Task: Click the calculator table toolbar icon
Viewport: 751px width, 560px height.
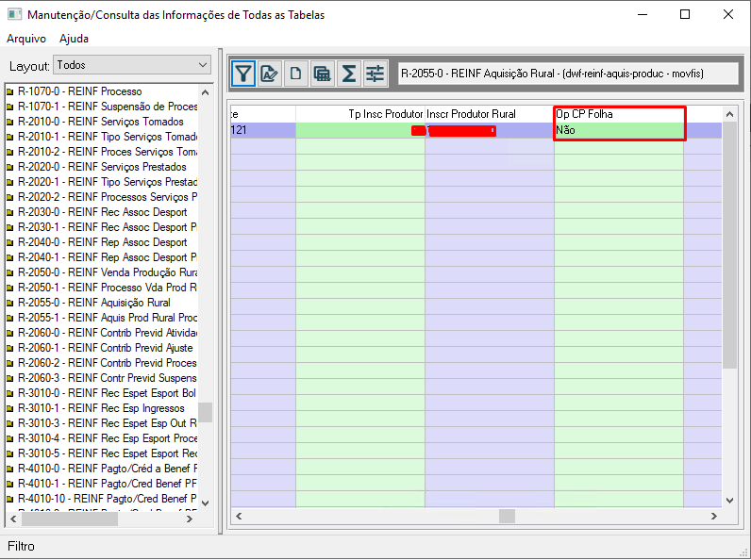Action: [x=323, y=74]
